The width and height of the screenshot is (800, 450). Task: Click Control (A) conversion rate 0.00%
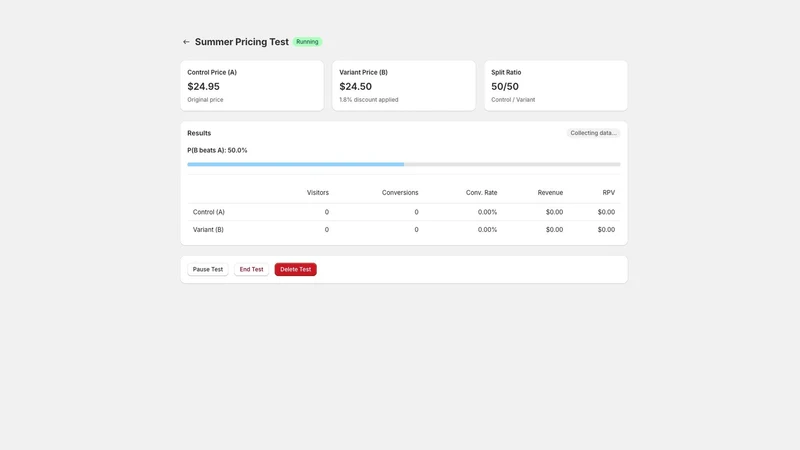point(487,212)
